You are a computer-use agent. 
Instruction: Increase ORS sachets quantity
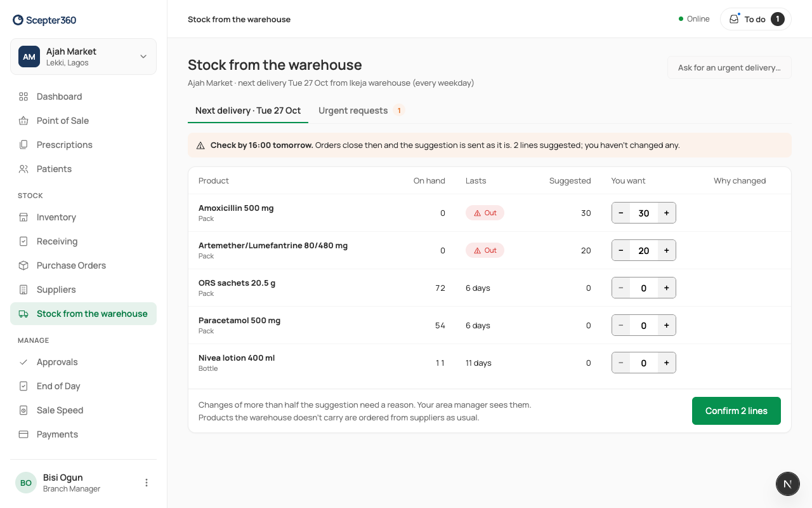[667, 288]
